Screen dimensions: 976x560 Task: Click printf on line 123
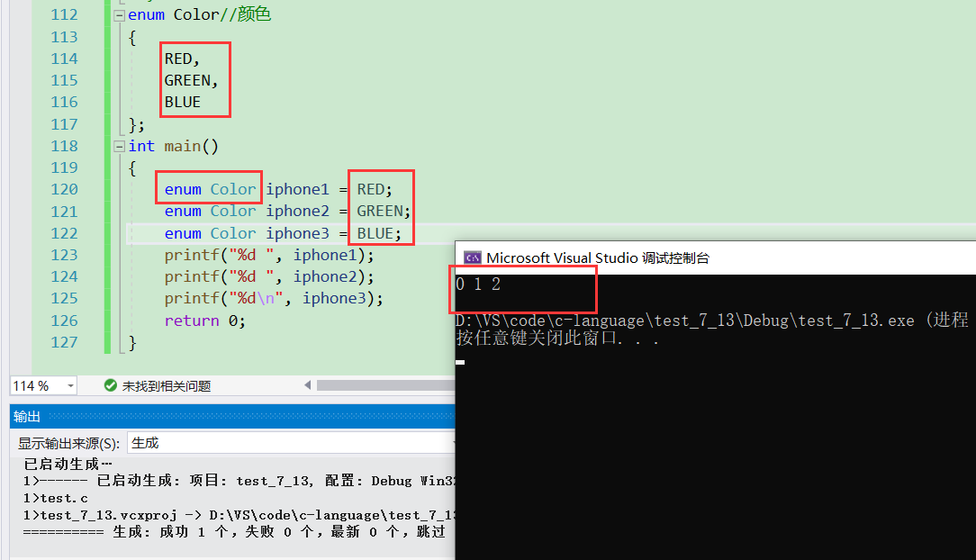(x=192, y=255)
